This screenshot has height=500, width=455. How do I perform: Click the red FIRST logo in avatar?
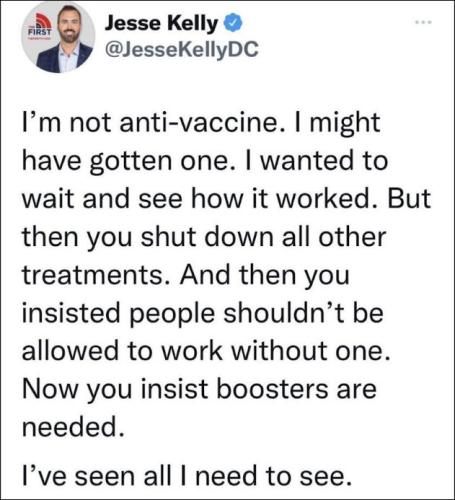pos(40,28)
